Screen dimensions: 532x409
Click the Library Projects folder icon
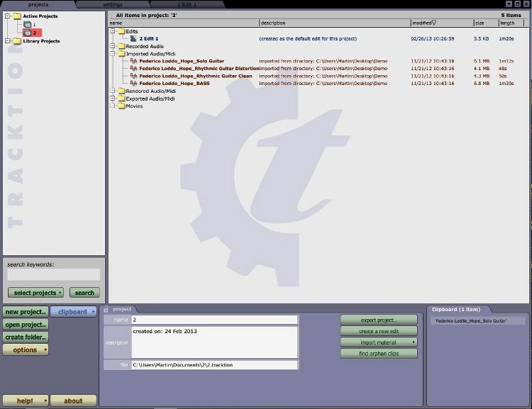[x=17, y=41]
